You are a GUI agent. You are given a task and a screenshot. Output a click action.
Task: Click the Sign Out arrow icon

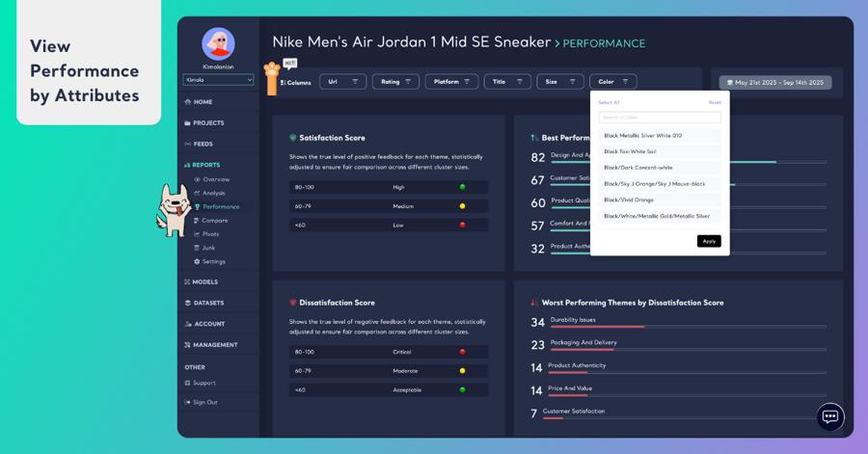point(187,402)
